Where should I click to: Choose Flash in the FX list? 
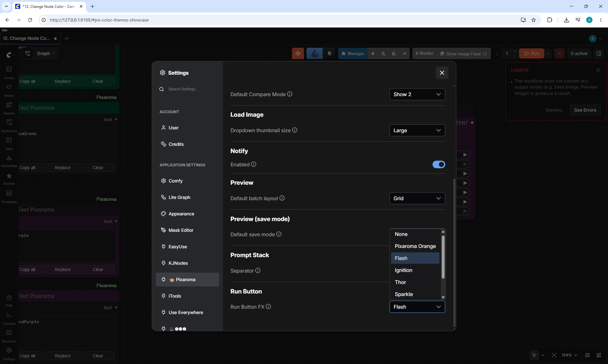[415, 258]
